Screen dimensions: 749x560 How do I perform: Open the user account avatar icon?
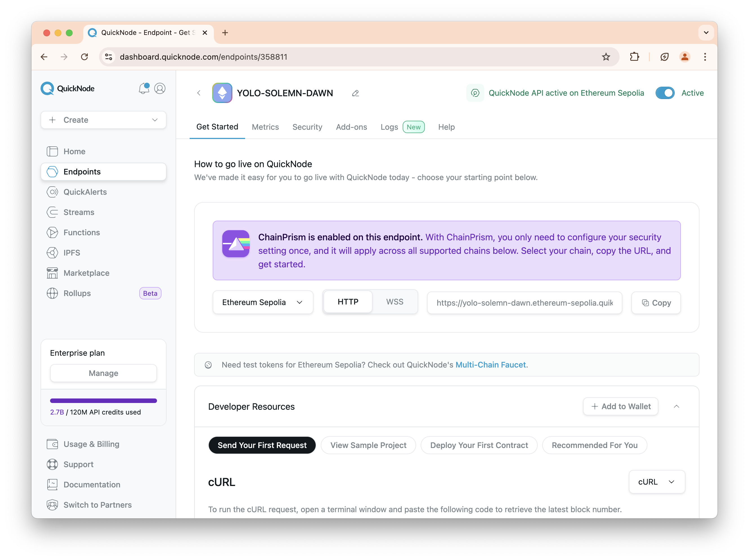(160, 89)
